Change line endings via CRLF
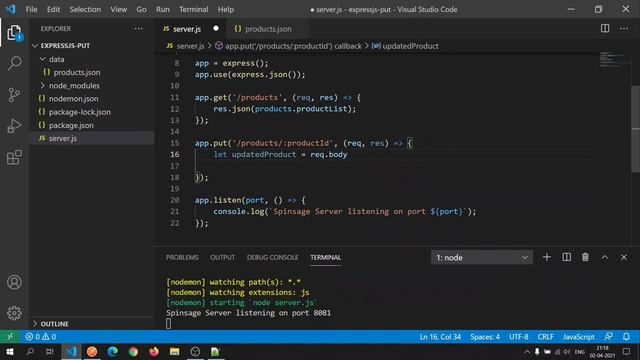This screenshot has height=360, width=640. point(545,337)
